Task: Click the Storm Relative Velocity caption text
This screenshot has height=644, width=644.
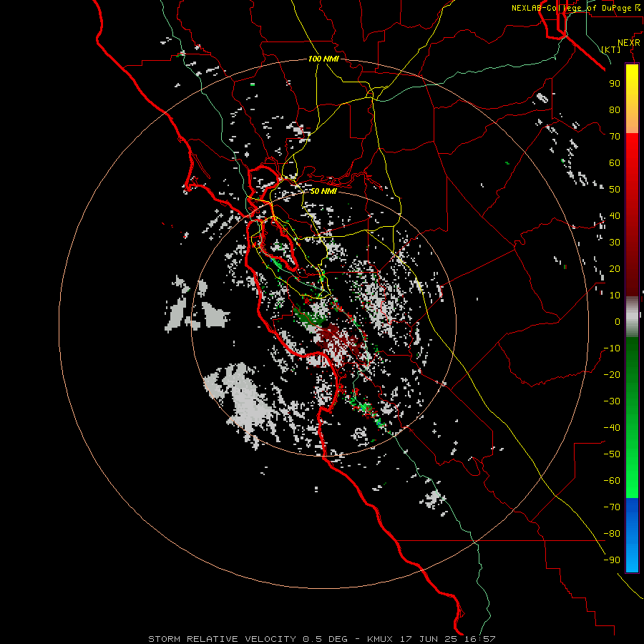Action: pos(321,639)
